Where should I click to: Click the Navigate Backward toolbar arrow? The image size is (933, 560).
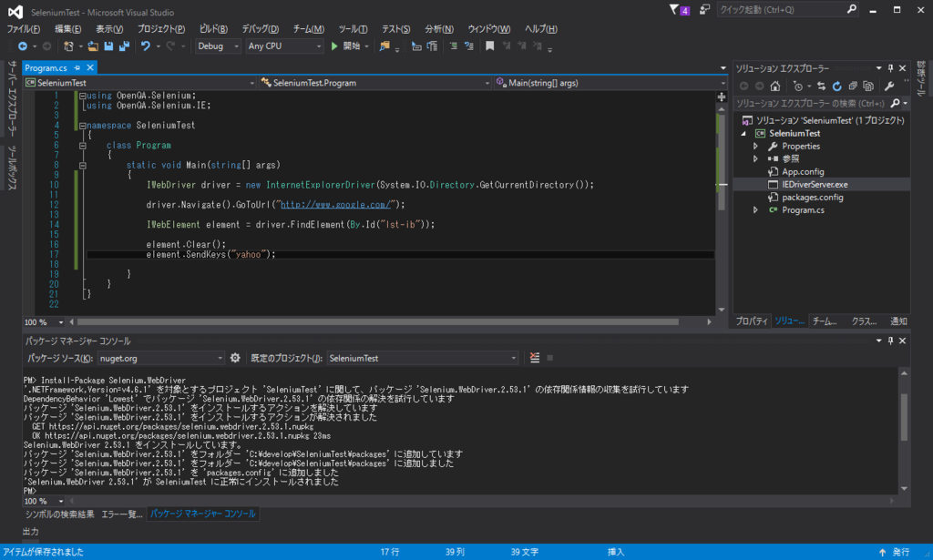pyautogui.click(x=22, y=46)
